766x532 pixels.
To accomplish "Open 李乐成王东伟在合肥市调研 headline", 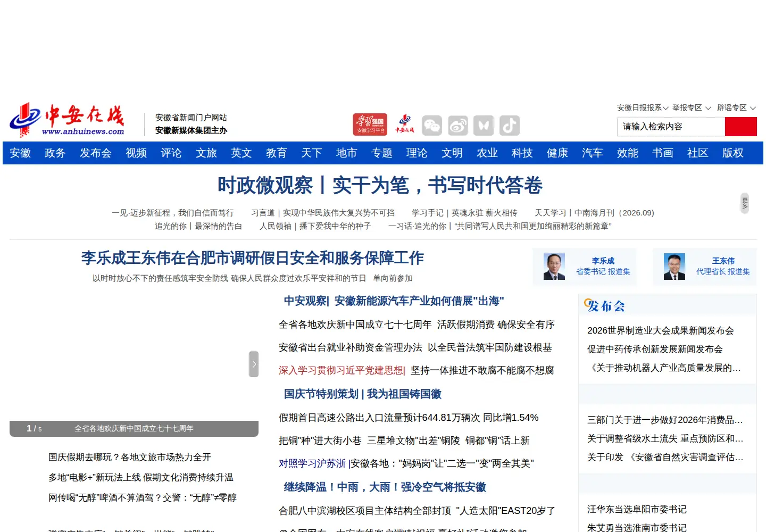I will click(x=252, y=258).
